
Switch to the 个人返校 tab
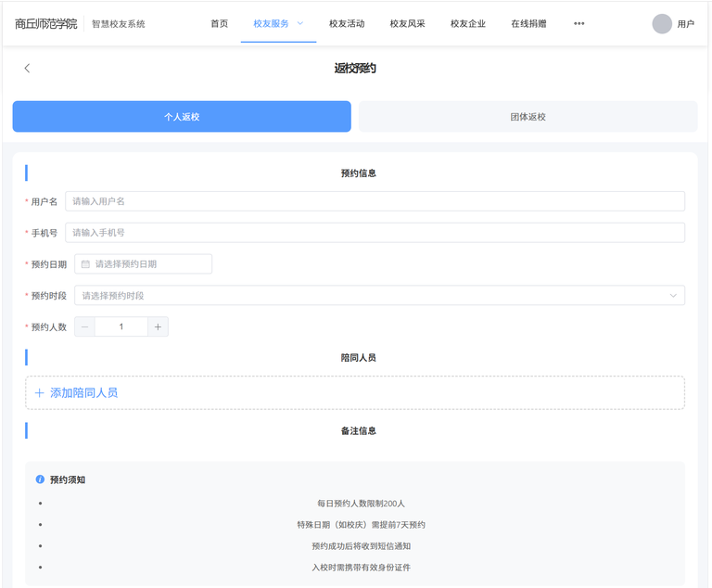coord(182,117)
